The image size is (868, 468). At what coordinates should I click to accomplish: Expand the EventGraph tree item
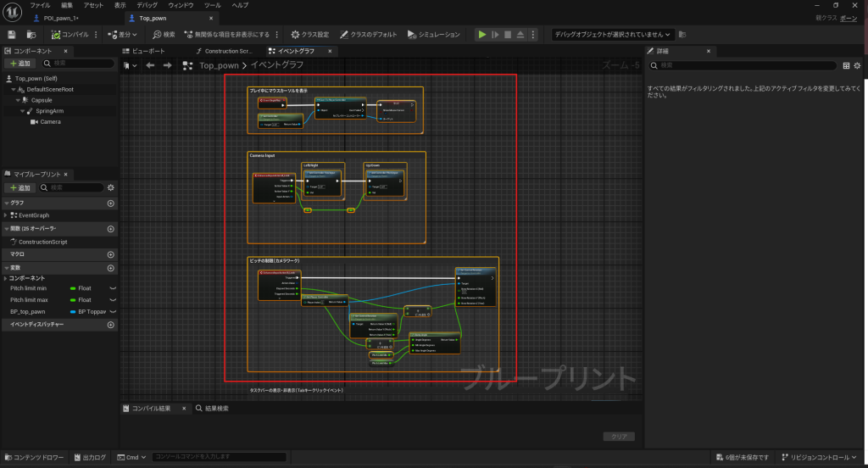point(7,215)
